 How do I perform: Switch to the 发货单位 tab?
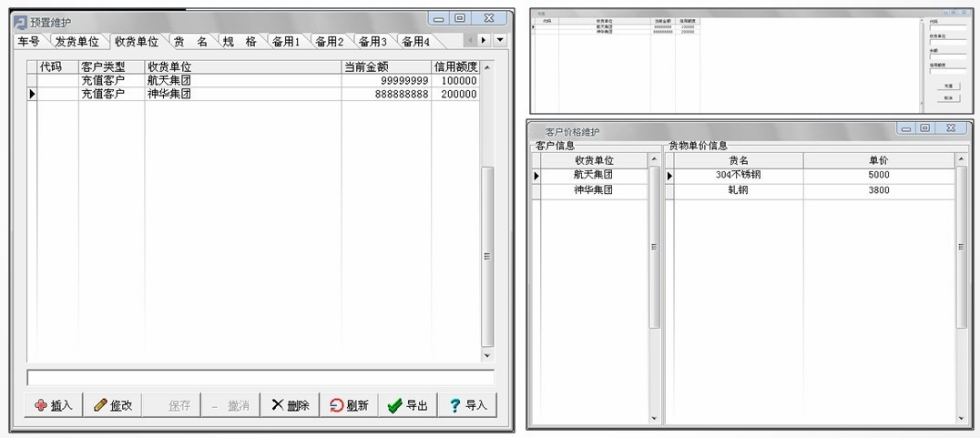click(x=77, y=42)
